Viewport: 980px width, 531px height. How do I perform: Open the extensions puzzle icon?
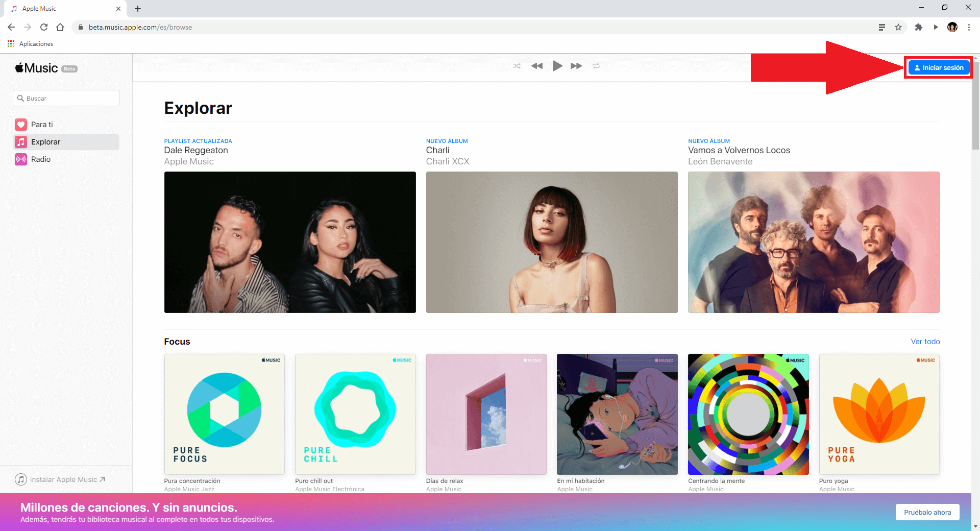[x=919, y=27]
